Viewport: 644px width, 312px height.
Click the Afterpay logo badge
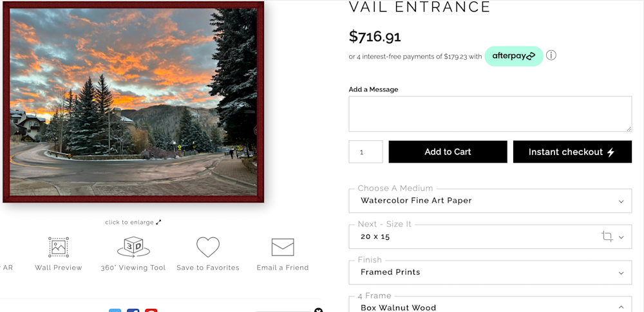click(513, 56)
